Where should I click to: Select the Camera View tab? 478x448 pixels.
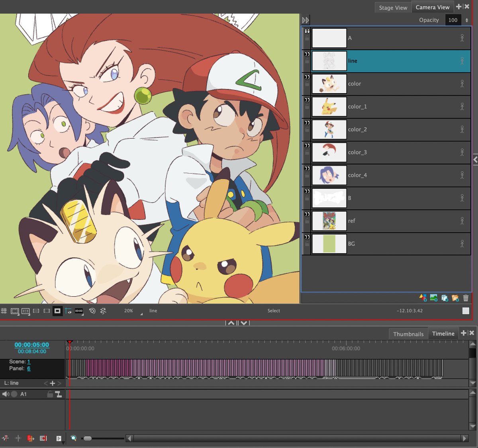(433, 7)
